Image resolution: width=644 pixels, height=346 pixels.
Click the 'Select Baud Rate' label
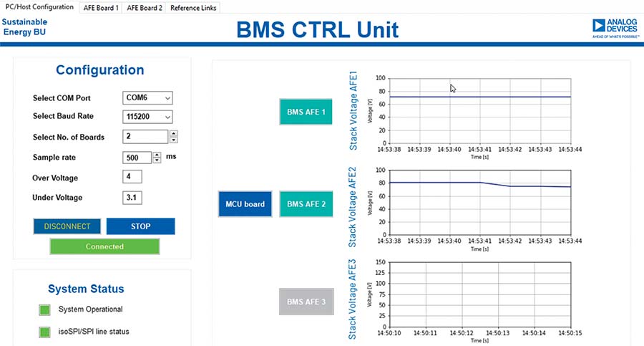63,116
